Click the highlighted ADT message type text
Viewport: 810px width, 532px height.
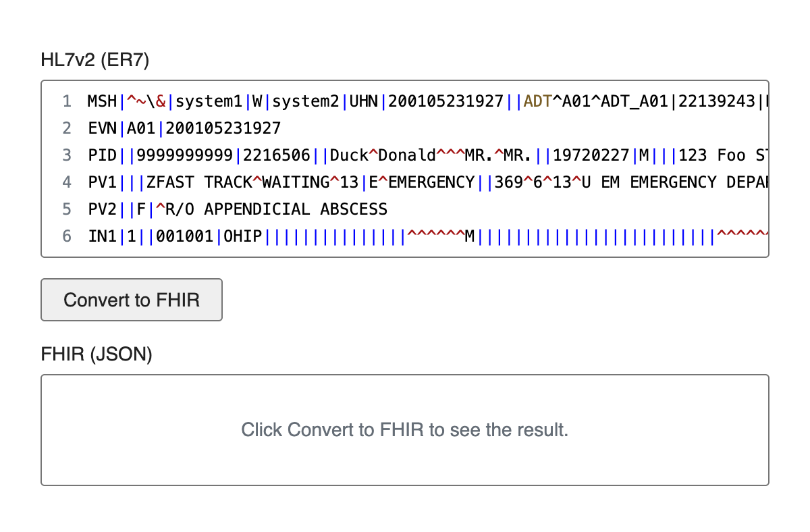[x=537, y=101]
